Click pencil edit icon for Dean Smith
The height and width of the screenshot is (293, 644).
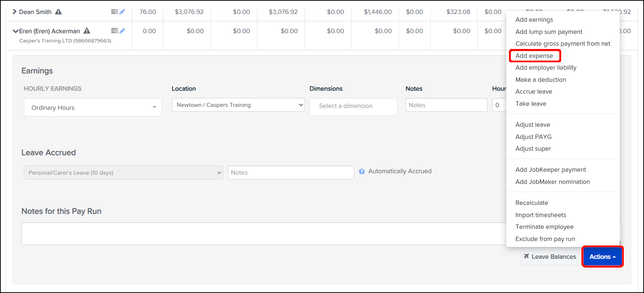(122, 12)
